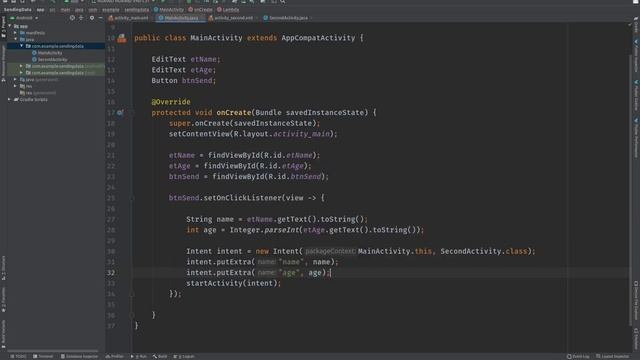
Task: Click 'setContentView(R.layout.activity_main);' line
Action: pos(253,134)
